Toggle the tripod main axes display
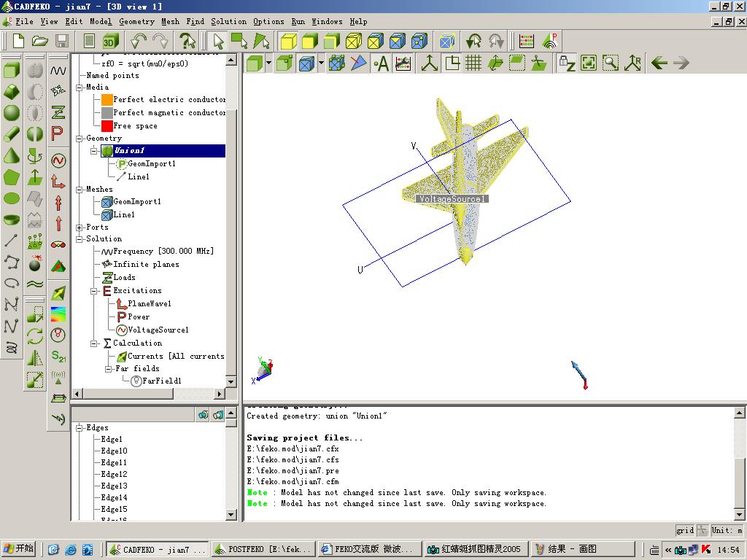Image resolution: width=747 pixels, height=560 pixels. 429,63
